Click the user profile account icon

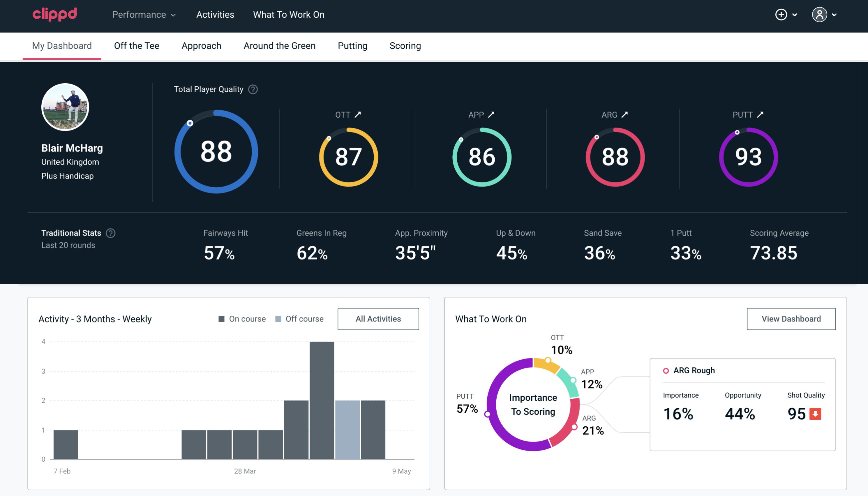coord(820,14)
